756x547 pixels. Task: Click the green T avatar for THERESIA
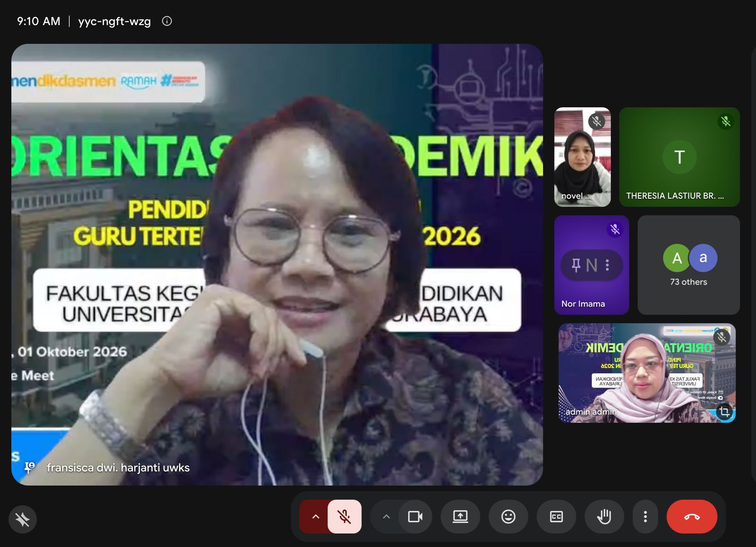pyautogui.click(x=679, y=157)
